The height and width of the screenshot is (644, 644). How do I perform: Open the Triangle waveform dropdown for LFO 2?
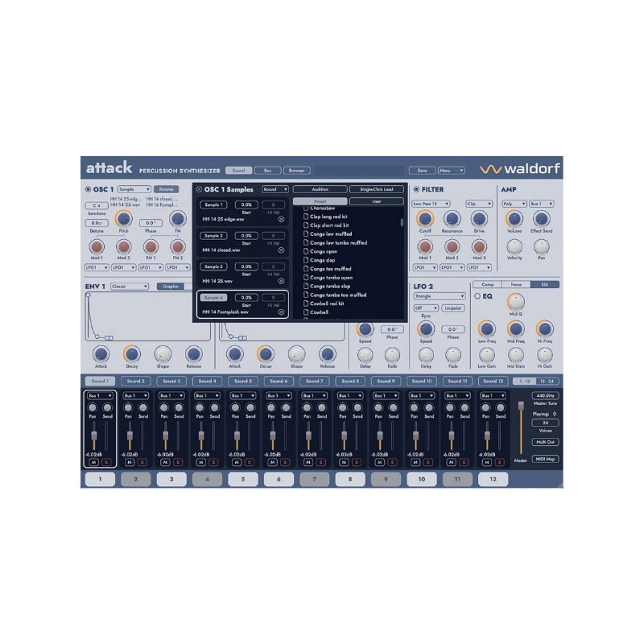439,295
